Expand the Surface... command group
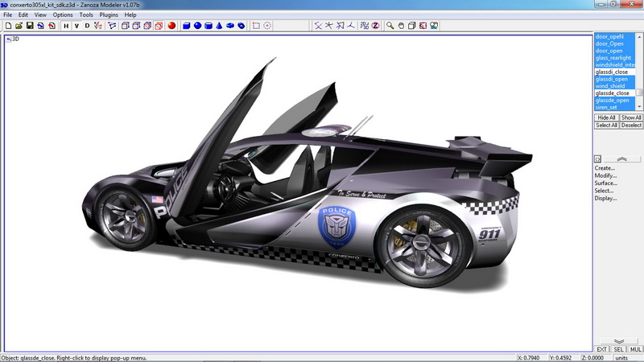This screenshot has width=644, height=362. [x=606, y=183]
